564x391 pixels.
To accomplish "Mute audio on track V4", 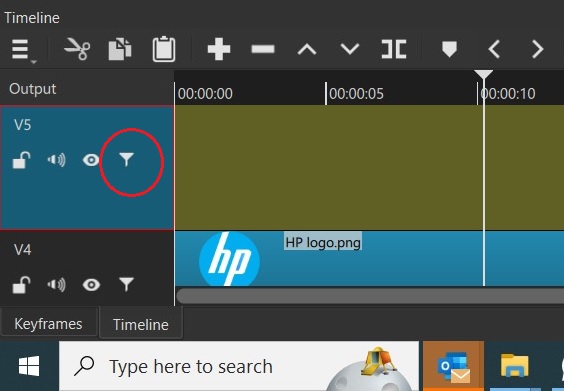I will tap(56, 285).
